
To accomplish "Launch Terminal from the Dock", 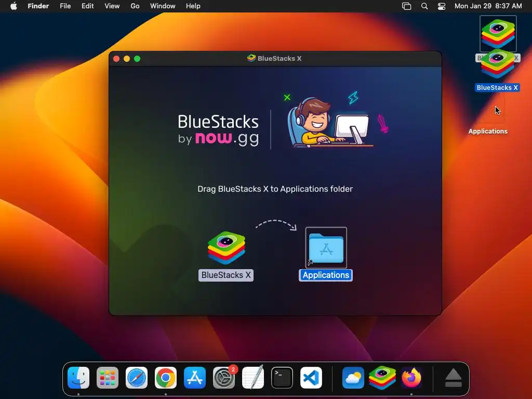I will pos(282,378).
